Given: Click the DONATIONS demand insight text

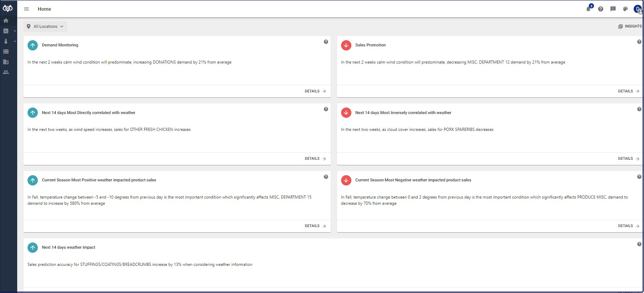Looking at the screenshot, I should point(129,62).
